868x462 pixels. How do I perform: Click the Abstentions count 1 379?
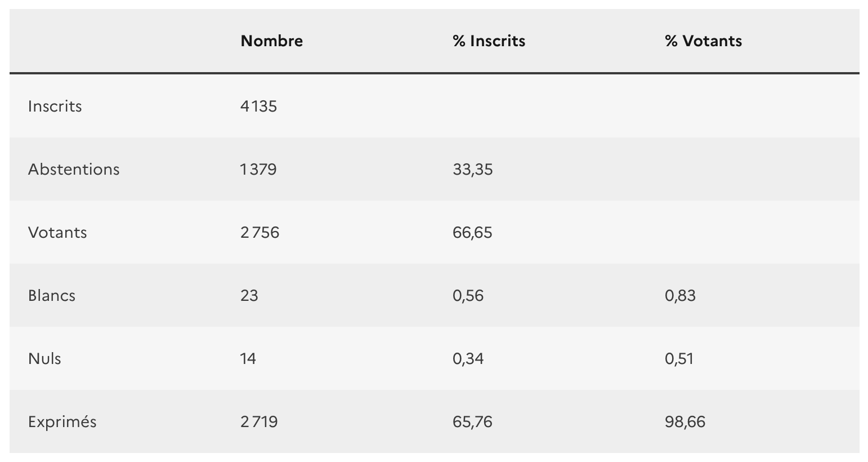click(x=258, y=170)
